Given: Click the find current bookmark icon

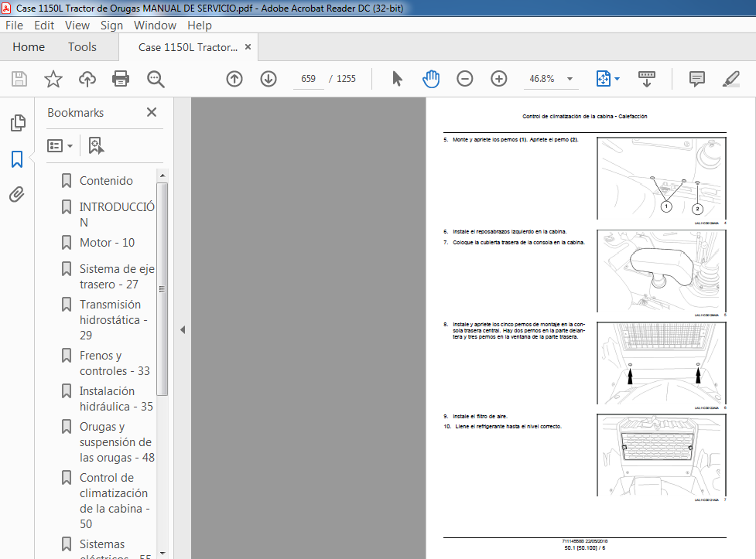Looking at the screenshot, I should pyautogui.click(x=96, y=145).
